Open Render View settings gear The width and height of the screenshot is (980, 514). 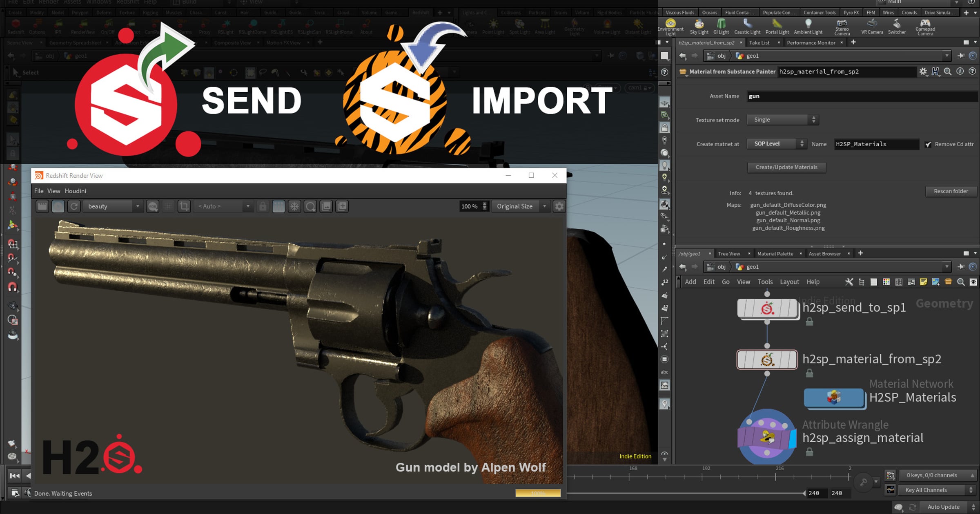[x=559, y=206]
